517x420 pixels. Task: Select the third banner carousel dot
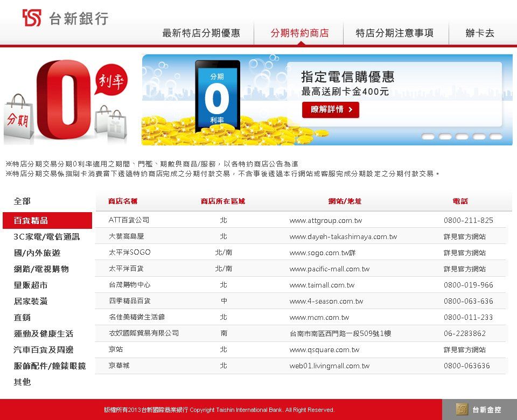tap(462, 136)
